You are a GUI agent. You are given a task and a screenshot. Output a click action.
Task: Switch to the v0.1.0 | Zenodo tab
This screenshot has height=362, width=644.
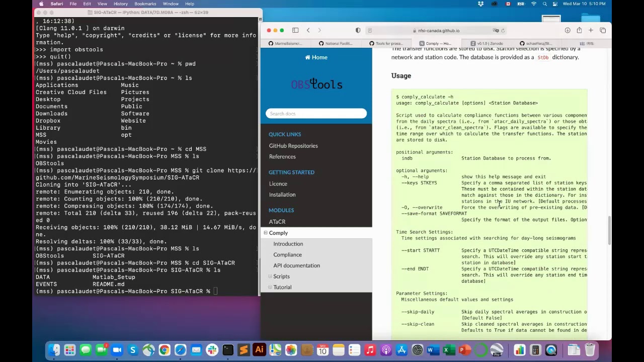coord(487,43)
